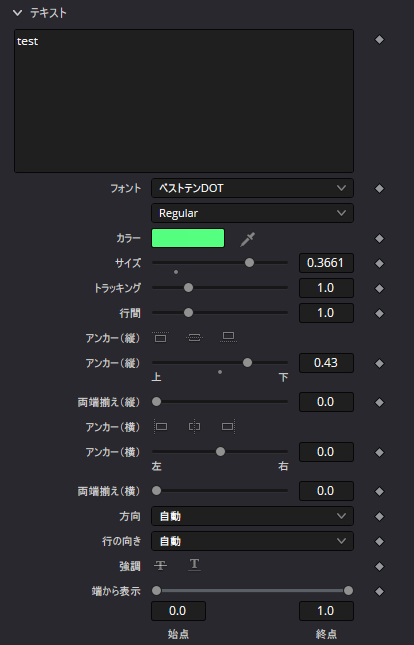Toggle keyframe diamond for 方向
Image resolution: width=414 pixels, height=645 pixels.
pyautogui.click(x=379, y=517)
